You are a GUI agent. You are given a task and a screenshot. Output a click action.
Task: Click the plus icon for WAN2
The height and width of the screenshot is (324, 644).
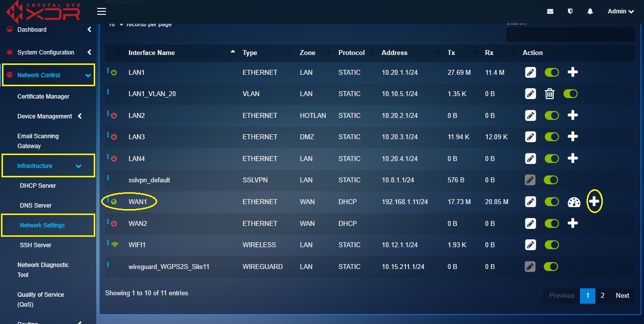573,223
